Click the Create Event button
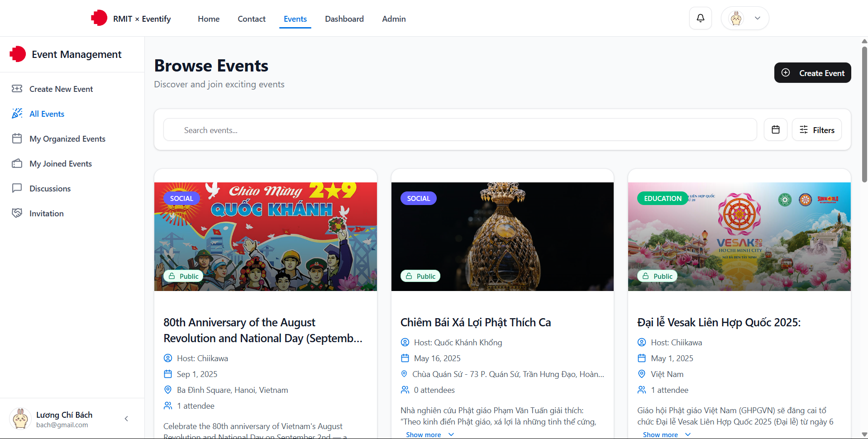The height and width of the screenshot is (439, 868). tap(812, 73)
